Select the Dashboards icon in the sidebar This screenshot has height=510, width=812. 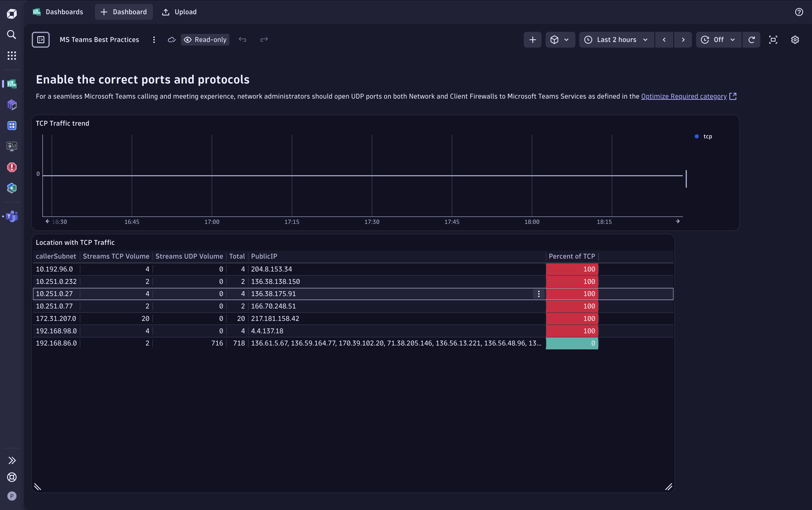click(12, 84)
